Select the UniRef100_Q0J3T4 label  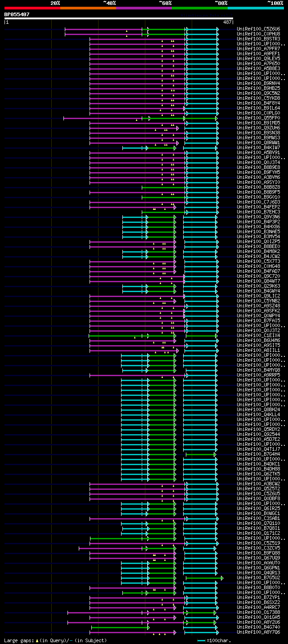click(x=258, y=163)
